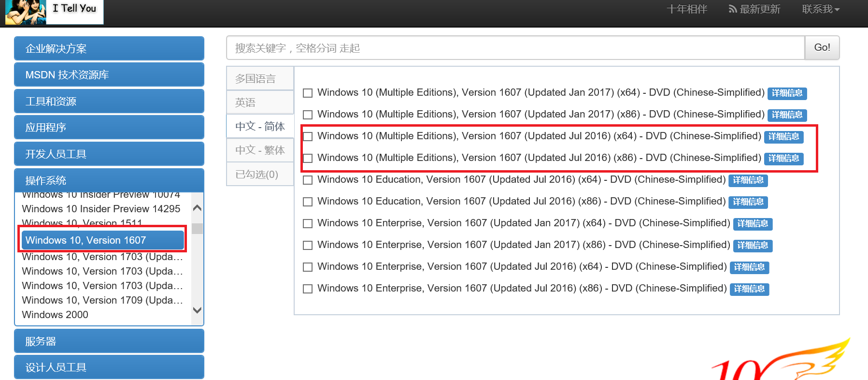Viewport: 868px width, 380px height.
Task: Click the OS list scrollbar thumb
Action: 197,228
